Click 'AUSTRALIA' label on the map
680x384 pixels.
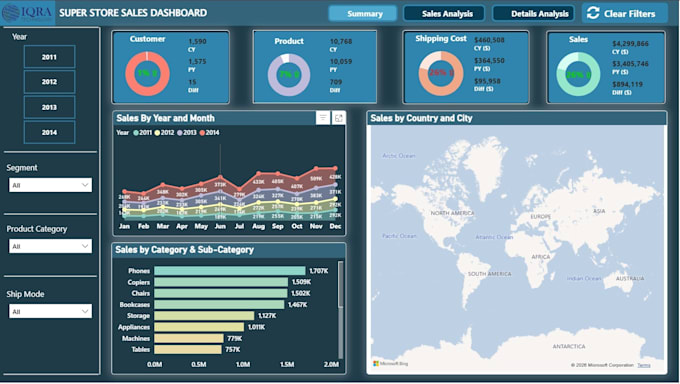click(x=630, y=278)
